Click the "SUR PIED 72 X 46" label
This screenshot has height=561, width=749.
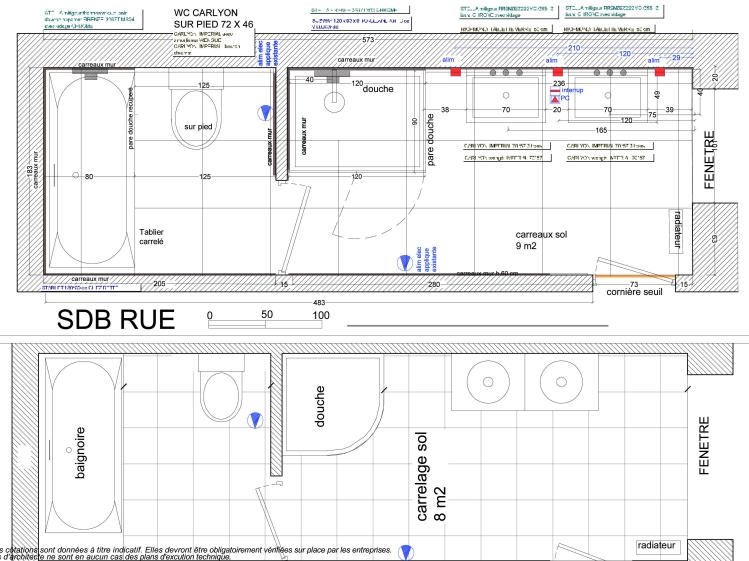pos(214,24)
